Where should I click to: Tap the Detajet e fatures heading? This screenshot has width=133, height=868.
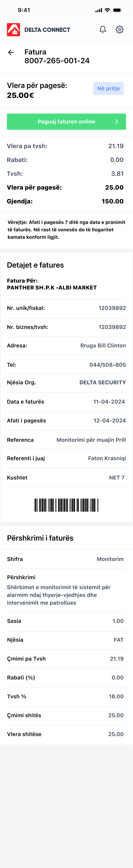(35, 265)
